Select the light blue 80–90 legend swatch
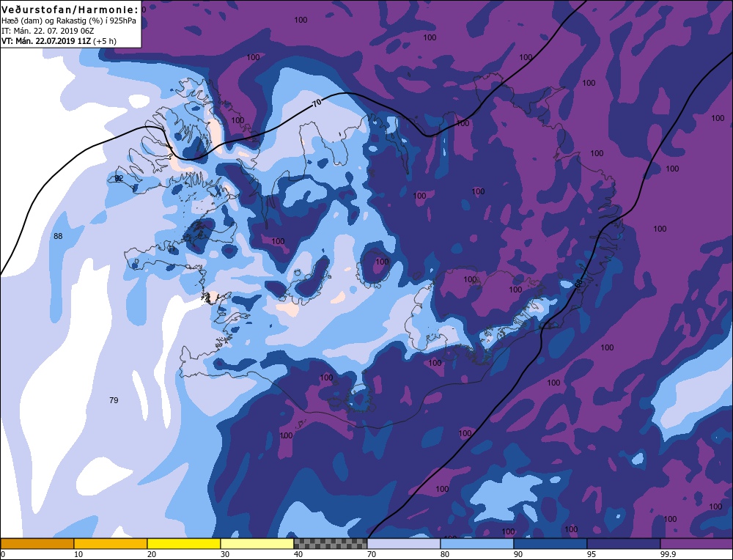The height and width of the screenshot is (560, 733). [477, 543]
